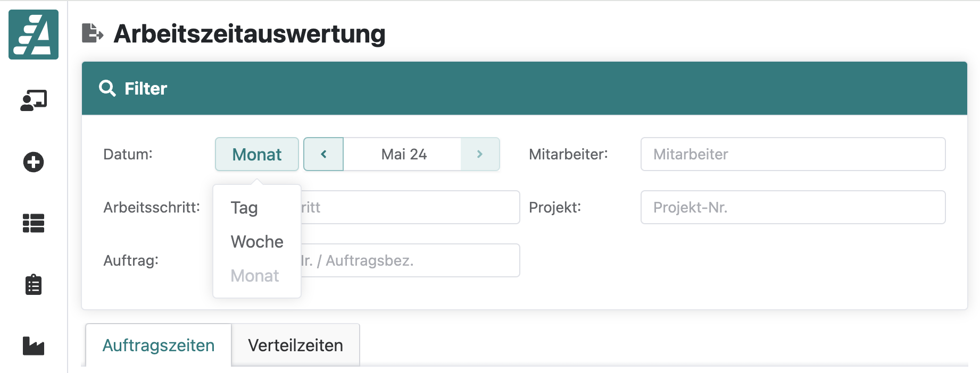This screenshot has height=373, width=980.
Task: Open the factory icon at the sidebar bottom
Action: (x=33, y=346)
